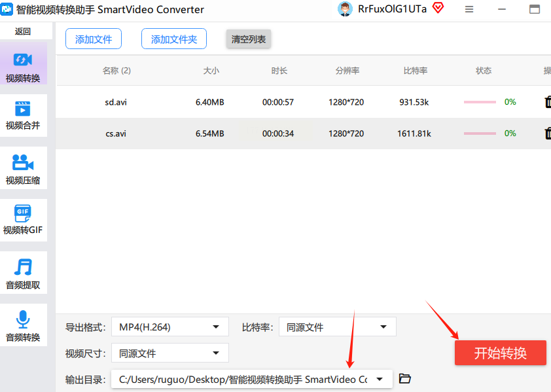Viewport: 551px width, 392px height.
Task: Click the cs.avi progress bar
Action: 480,134
